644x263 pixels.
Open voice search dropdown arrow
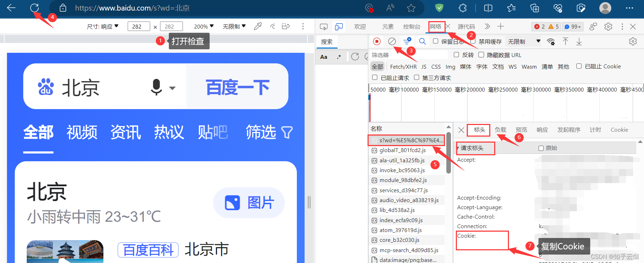[172, 88]
